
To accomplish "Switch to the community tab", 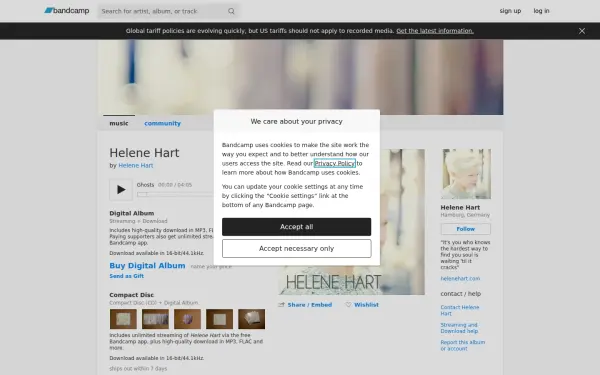I will click(x=162, y=123).
